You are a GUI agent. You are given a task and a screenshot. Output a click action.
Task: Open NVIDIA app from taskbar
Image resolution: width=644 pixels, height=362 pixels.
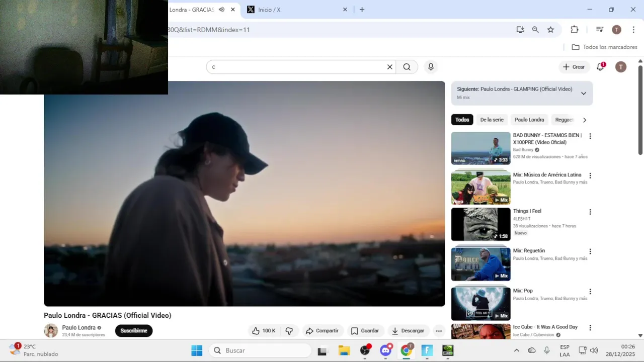click(x=447, y=350)
